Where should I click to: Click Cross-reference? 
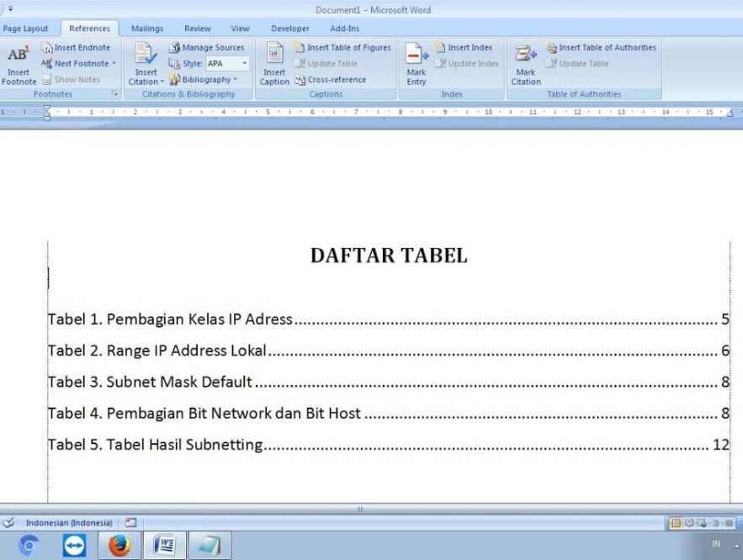coord(331,80)
